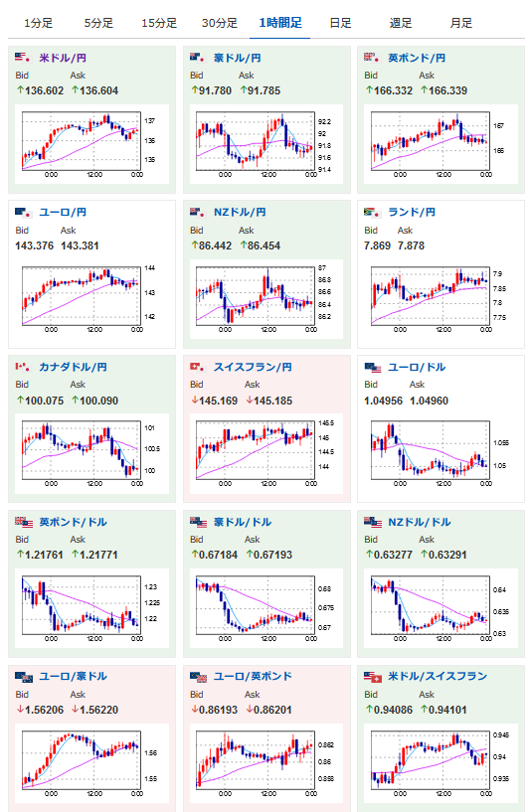Screen dimensions: 528x812
Task: Click the ユーロ/豪ドル chart thumbnail
Action: click(91, 763)
